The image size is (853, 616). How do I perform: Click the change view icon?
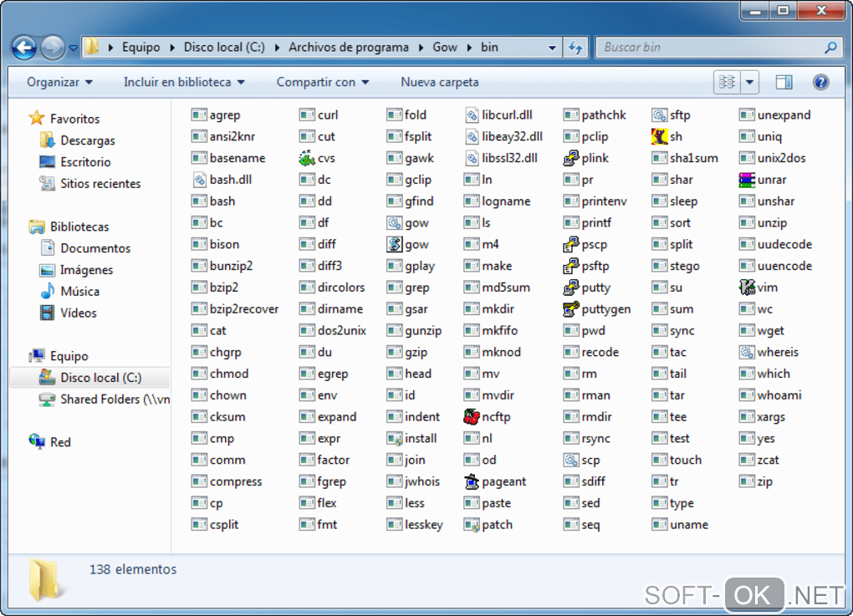[728, 82]
